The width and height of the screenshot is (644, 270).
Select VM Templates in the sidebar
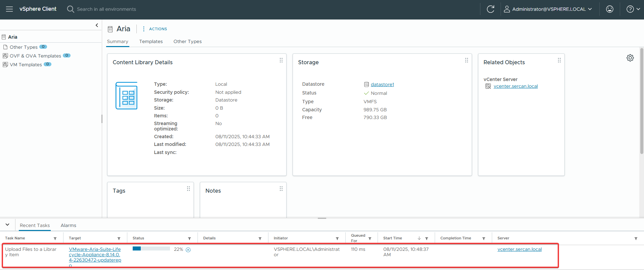26,65
